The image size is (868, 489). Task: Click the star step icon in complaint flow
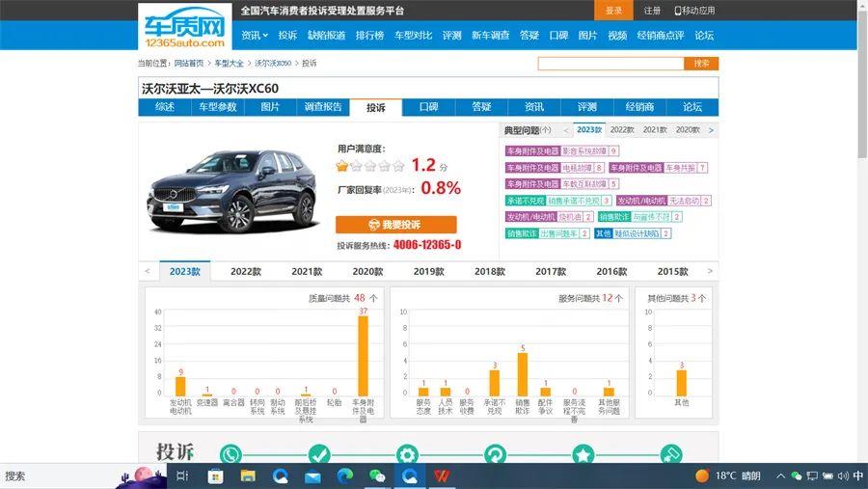tap(583, 455)
